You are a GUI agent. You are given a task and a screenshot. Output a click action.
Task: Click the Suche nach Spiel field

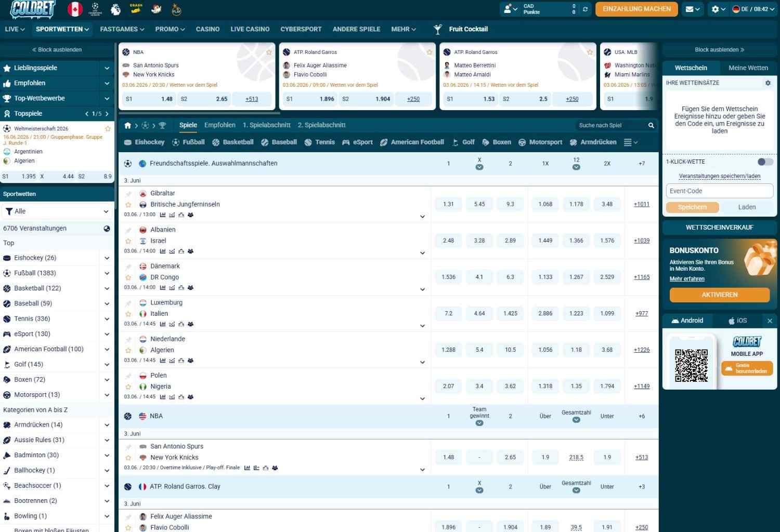click(609, 125)
